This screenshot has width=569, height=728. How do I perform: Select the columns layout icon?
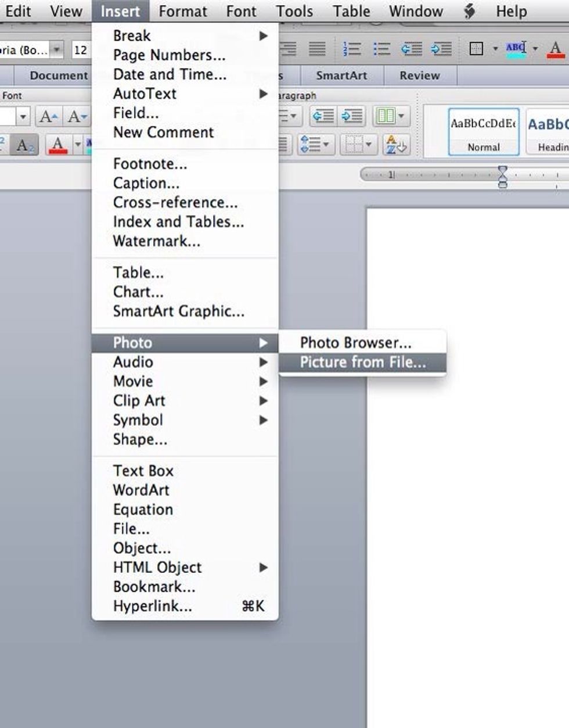(x=386, y=116)
